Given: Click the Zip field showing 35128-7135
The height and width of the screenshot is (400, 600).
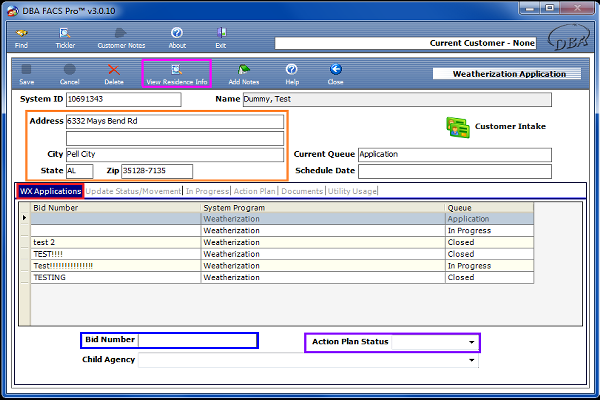Looking at the screenshot, I should click(157, 171).
